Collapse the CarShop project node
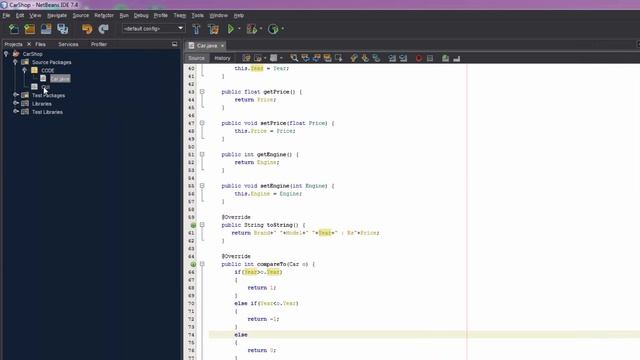Image resolution: width=640 pixels, height=360 pixels. point(6,53)
